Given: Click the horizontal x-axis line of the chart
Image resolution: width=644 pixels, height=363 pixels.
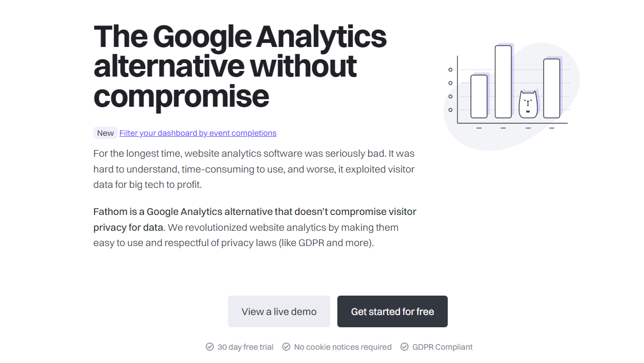Looking at the screenshot, I should point(513,123).
